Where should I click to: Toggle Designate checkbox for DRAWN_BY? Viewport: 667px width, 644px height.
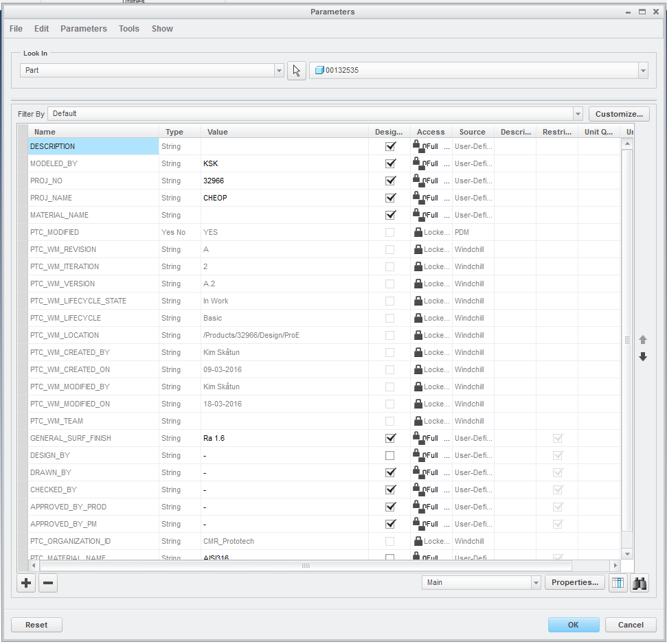[390, 472]
